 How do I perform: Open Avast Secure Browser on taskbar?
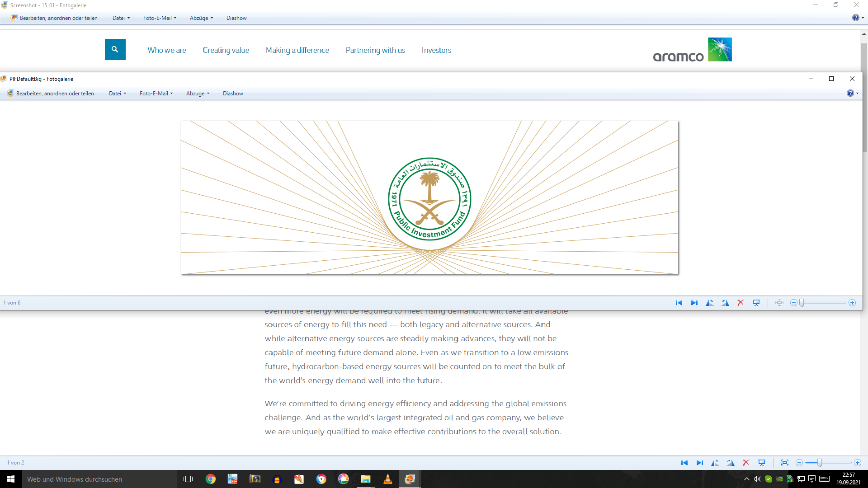pyautogui.click(x=321, y=479)
